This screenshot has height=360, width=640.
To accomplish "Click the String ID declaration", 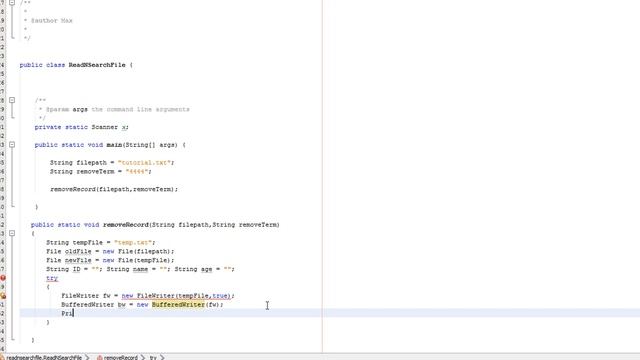I will click(x=74, y=269).
